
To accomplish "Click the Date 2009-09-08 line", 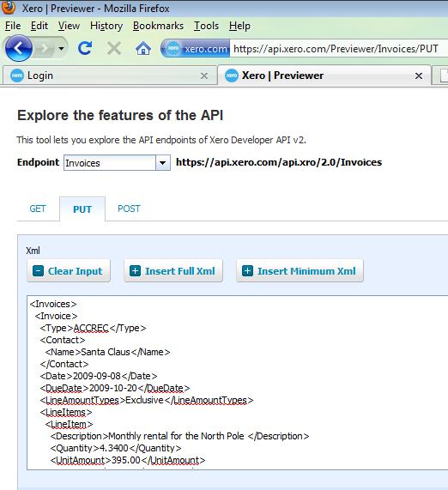I will click(99, 376).
